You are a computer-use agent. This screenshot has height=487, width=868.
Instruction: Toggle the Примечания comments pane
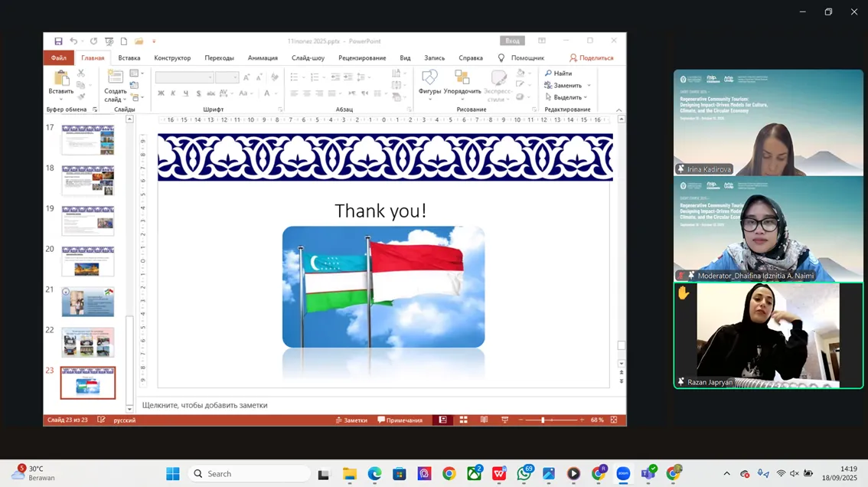coord(400,420)
